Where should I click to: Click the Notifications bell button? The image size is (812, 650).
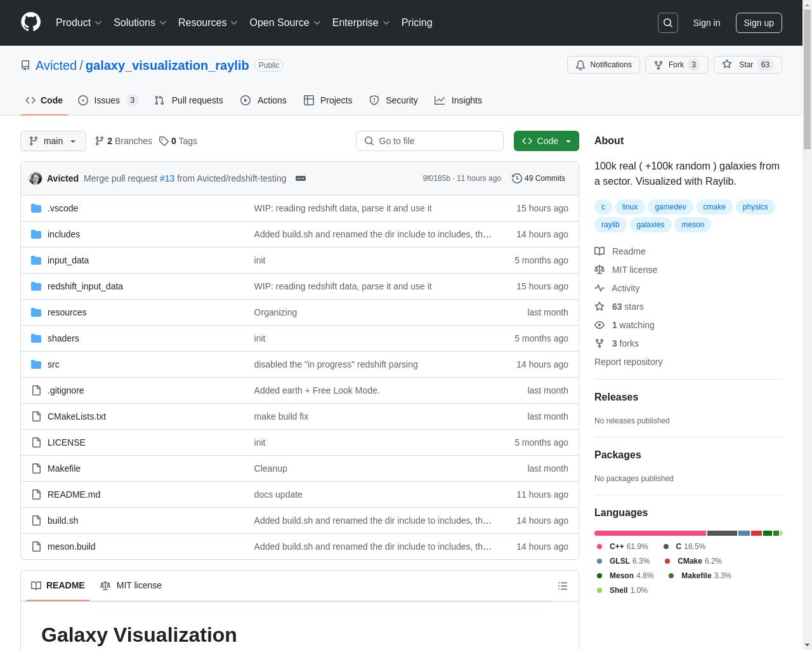point(603,65)
